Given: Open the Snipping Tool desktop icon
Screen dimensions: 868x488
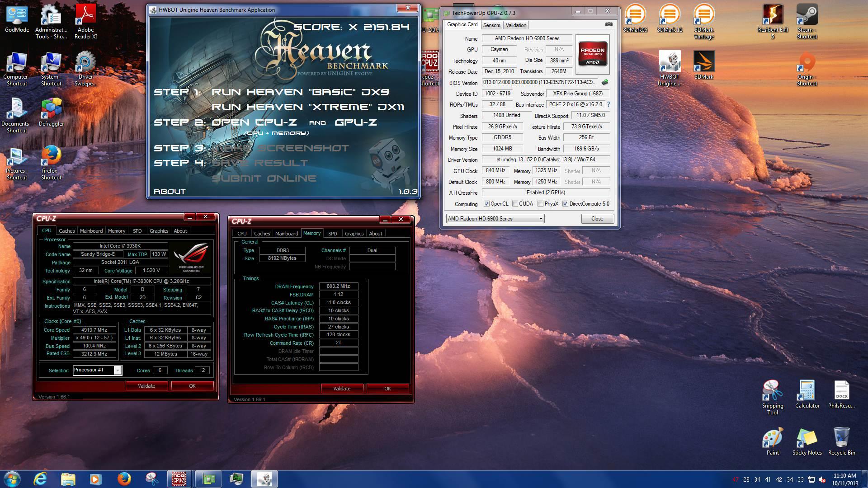Looking at the screenshot, I should point(773,398).
